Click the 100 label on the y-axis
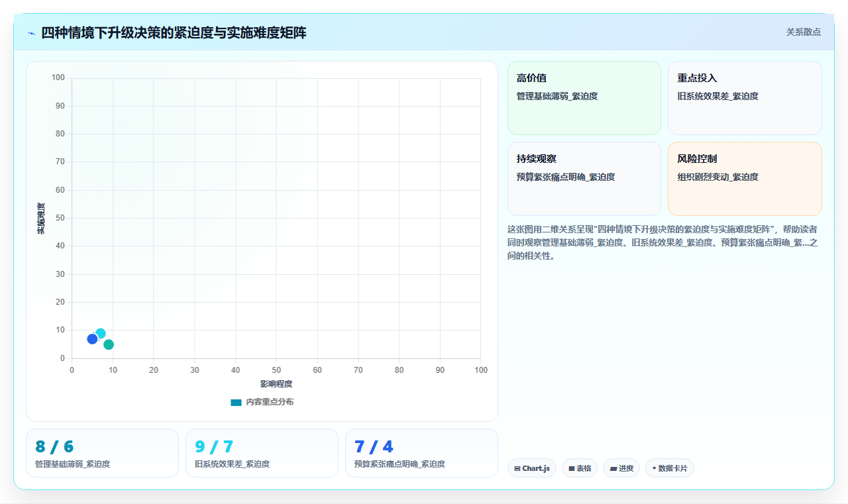Viewport: 848px width, 504px height. (x=58, y=78)
